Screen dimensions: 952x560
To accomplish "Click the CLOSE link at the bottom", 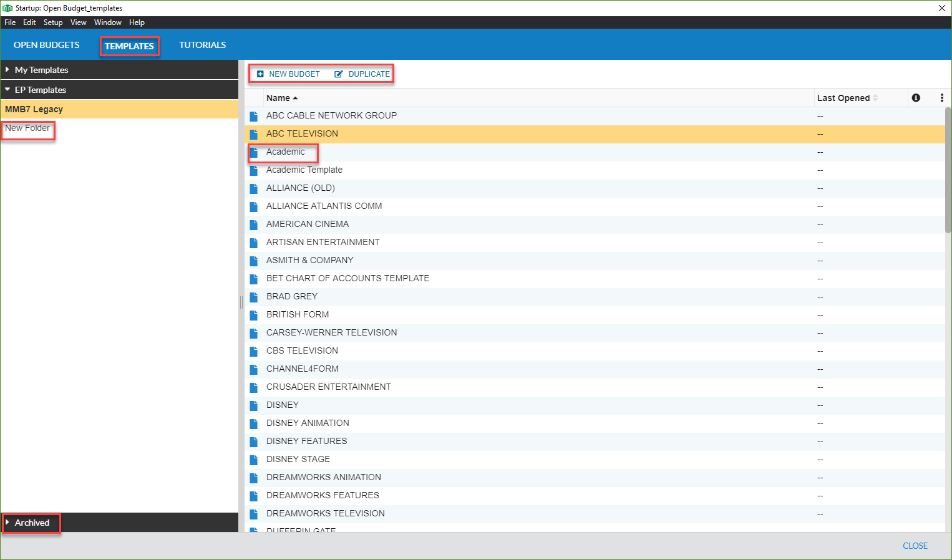I will tap(915, 546).
